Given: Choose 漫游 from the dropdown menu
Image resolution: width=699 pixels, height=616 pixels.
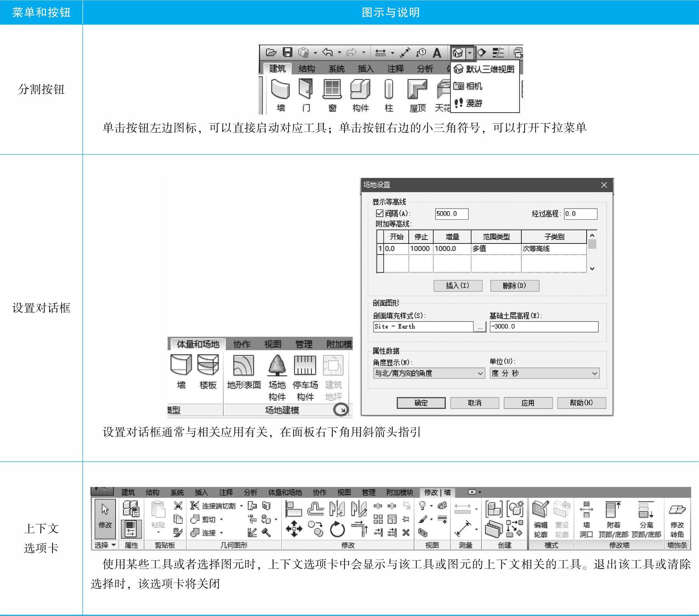Looking at the screenshot, I should click(485, 103).
